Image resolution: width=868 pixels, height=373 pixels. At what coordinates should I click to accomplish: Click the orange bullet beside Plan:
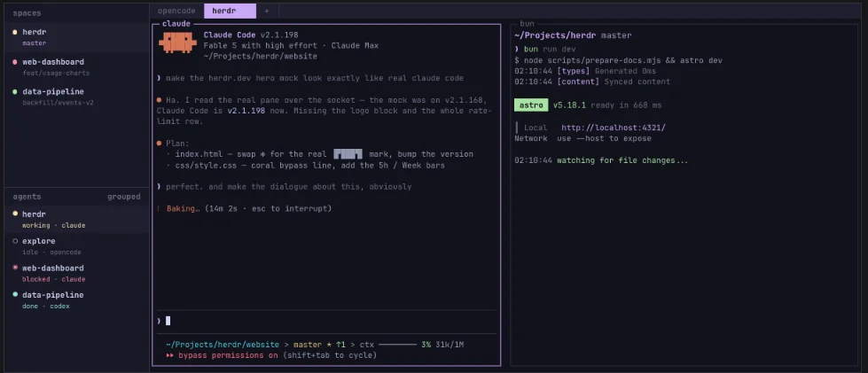pyautogui.click(x=160, y=144)
